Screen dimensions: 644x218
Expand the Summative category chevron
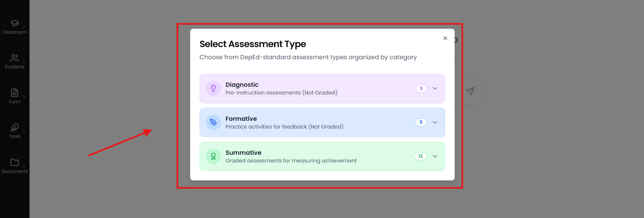click(x=435, y=156)
